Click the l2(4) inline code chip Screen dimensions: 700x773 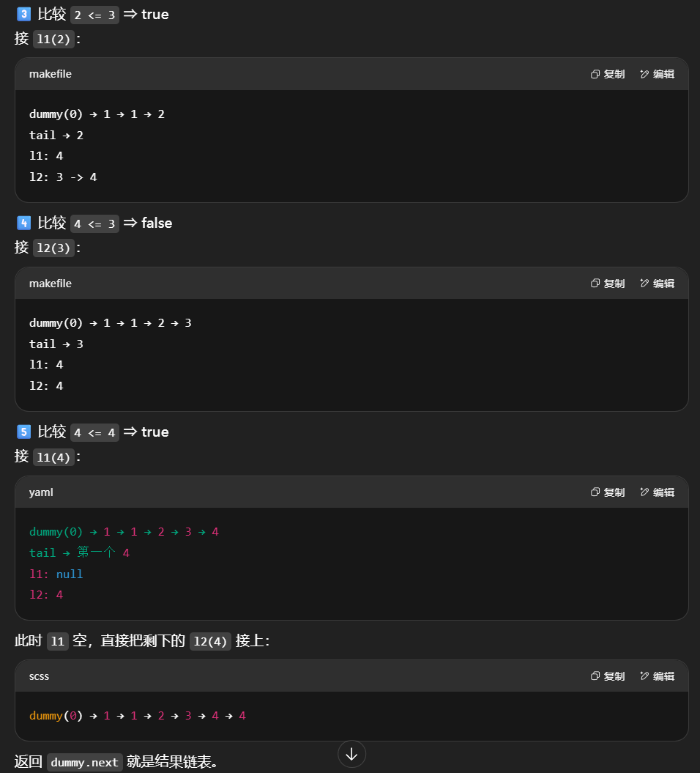[x=210, y=642]
